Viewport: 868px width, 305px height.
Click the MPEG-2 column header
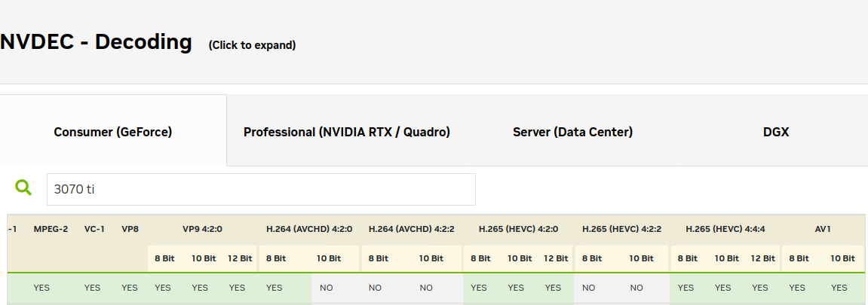(x=51, y=229)
